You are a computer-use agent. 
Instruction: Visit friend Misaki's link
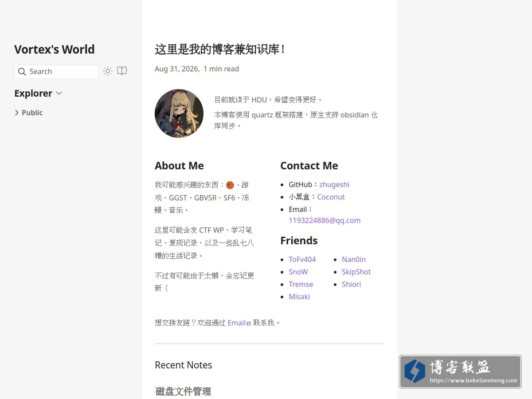(x=299, y=297)
